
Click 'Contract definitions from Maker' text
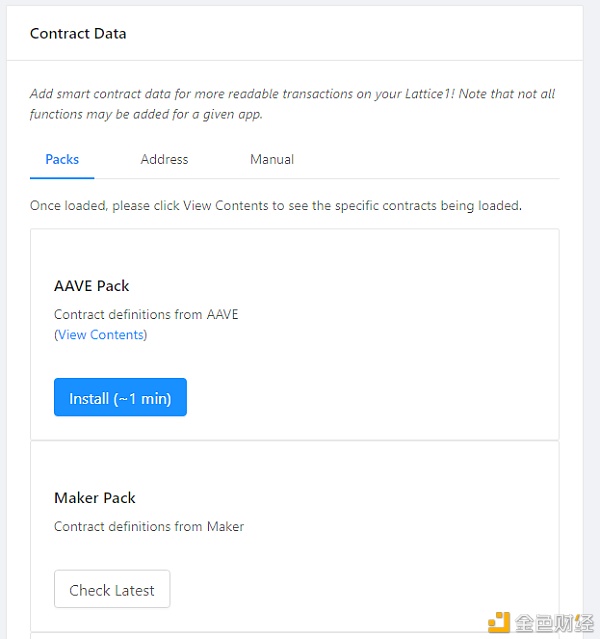coord(149,527)
